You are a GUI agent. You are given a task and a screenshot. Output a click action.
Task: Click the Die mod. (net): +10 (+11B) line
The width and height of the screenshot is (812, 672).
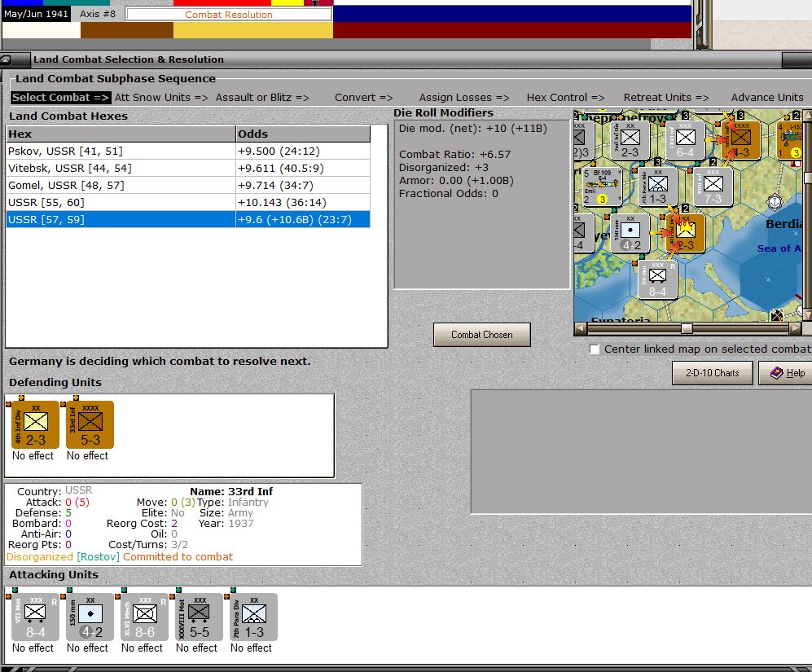click(x=473, y=129)
